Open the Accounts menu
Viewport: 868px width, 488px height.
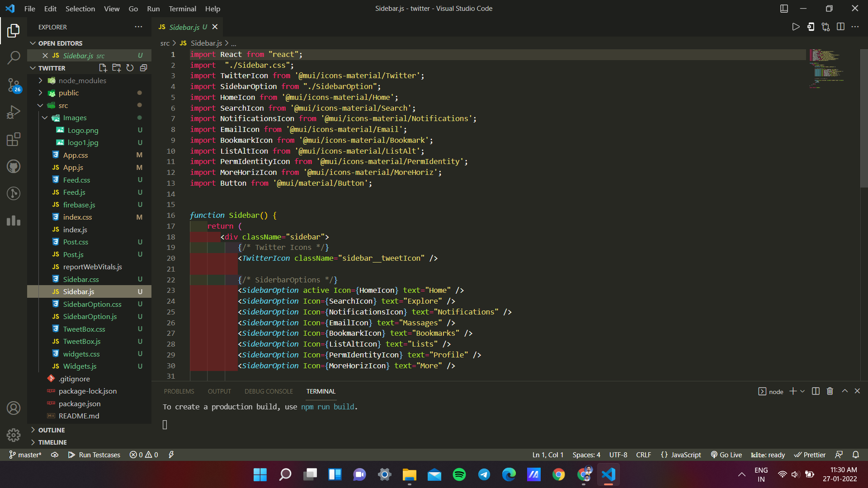point(14,408)
